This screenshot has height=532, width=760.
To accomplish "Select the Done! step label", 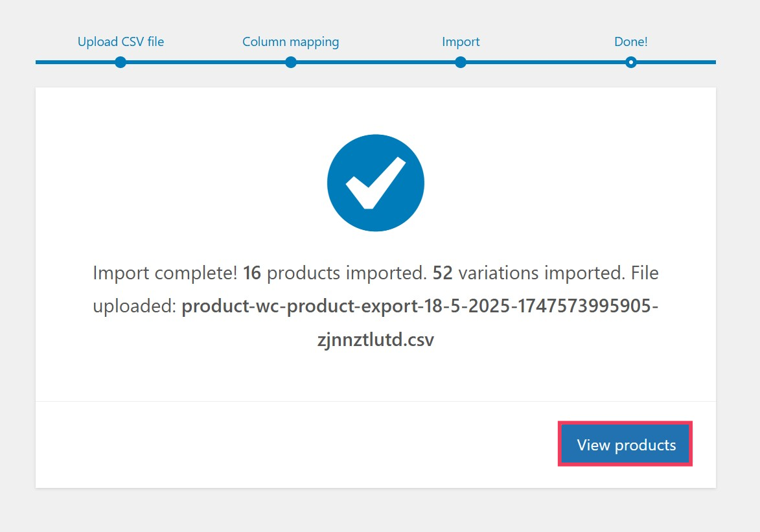I will (x=630, y=41).
